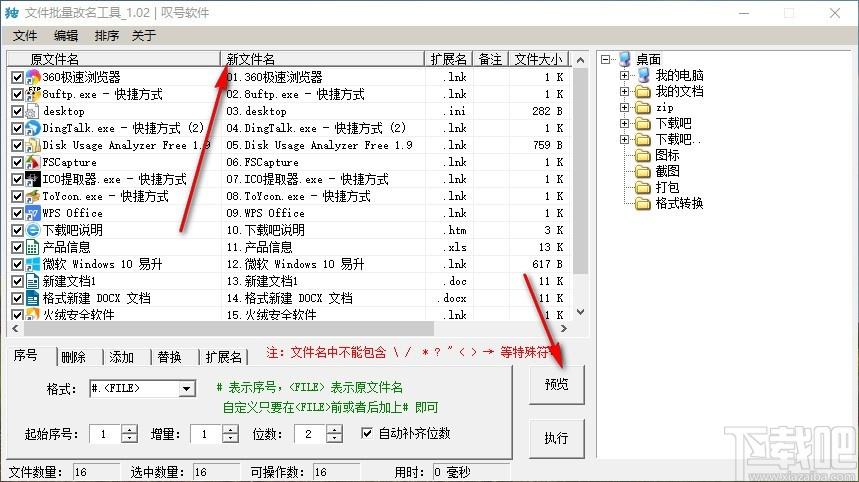Select the 火绒安全软件 file row
Image resolution: width=859 pixels, height=482 pixels.
pos(289,314)
